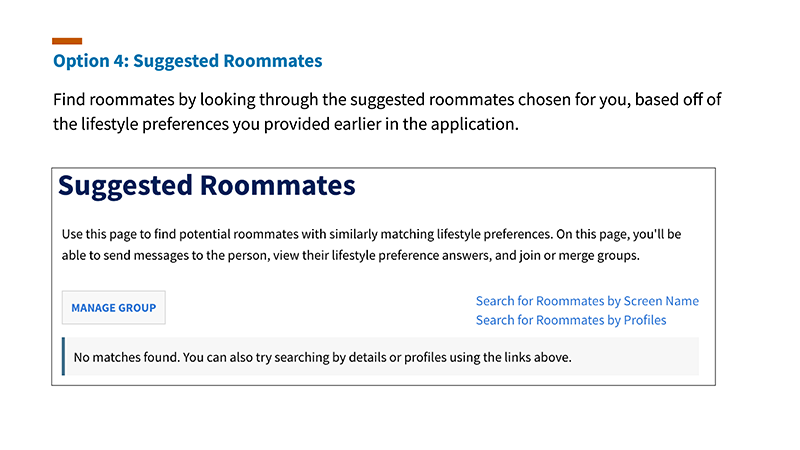
Task: Click the orange accent bar above heading
Action: 67,41
